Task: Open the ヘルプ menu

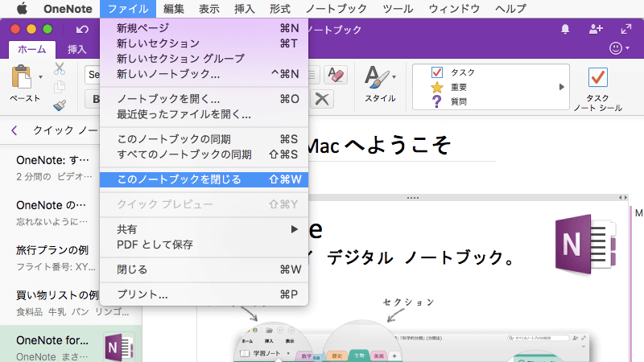Action: pyautogui.click(x=510, y=9)
